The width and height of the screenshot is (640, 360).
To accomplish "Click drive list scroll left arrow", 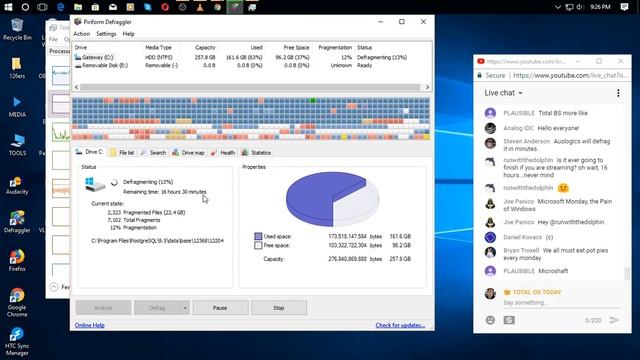I will [76, 87].
